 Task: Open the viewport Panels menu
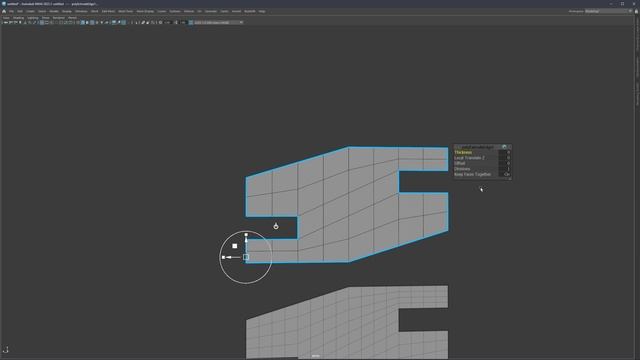pos(72,18)
